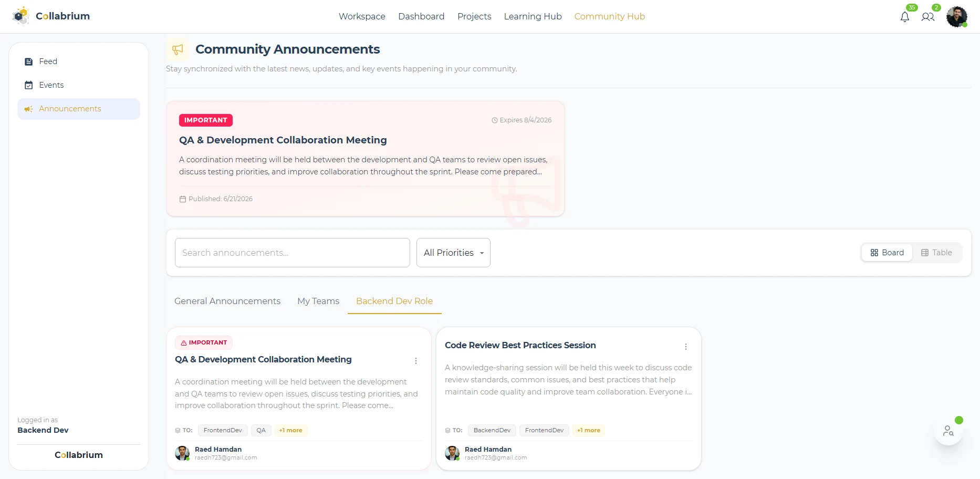Open QA & Development card title in board
980x479 pixels.
[263, 359]
